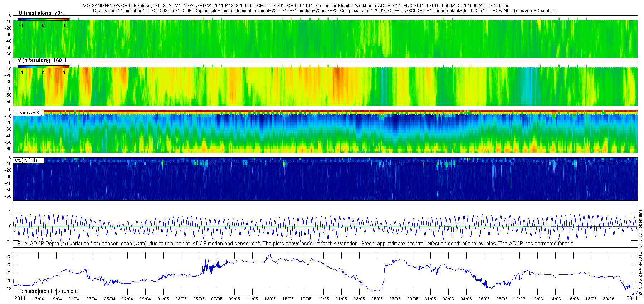Image resolution: width=644 pixels, height=304 pixels.
Task: Click the 06/06 date tick label
Action: pyautogui.click(x=484, y=299)
